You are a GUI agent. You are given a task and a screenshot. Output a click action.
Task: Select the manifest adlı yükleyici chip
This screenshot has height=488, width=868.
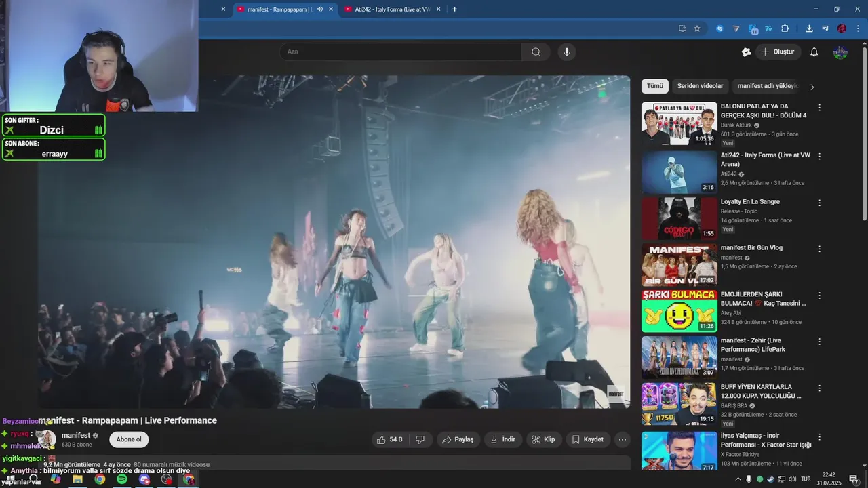(768, 86)
